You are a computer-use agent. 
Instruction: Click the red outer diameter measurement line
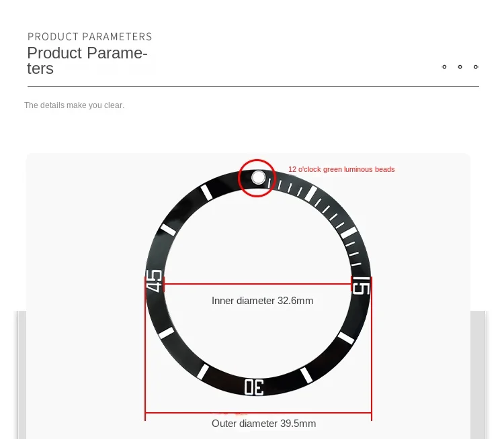[x=258, y=413]
